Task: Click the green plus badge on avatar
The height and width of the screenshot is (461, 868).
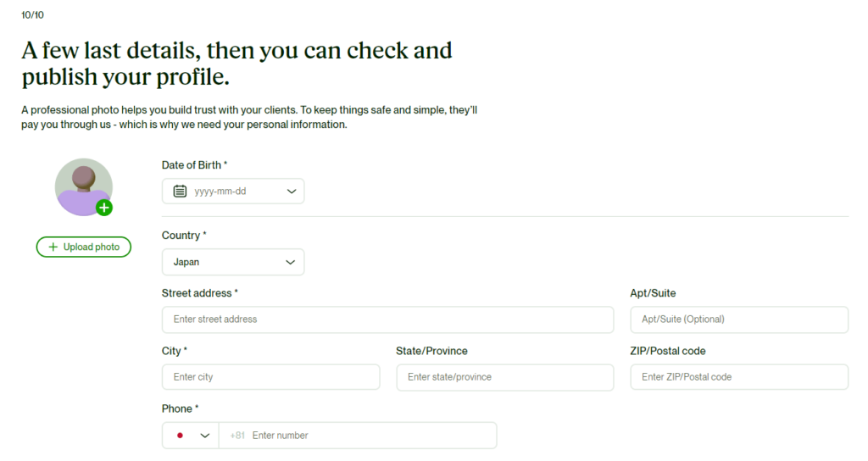Action: [x=104, y=208]
